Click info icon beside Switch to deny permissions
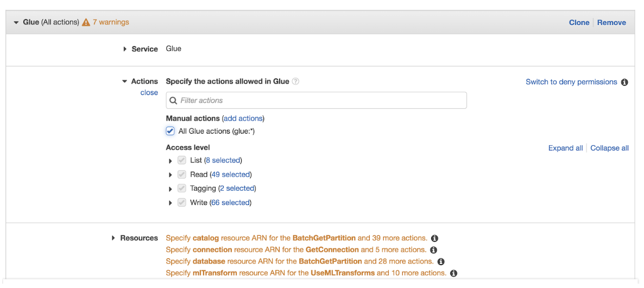This screenshot has height=288, width=644. [x=624, y=82]
